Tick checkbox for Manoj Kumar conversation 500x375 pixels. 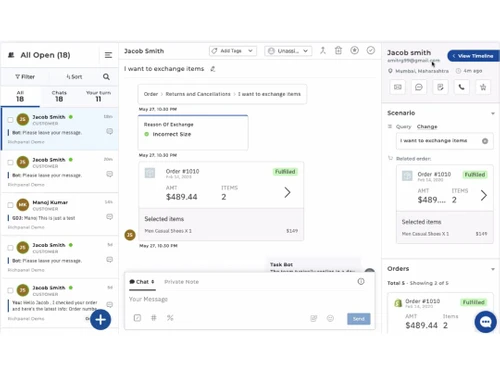10,205
